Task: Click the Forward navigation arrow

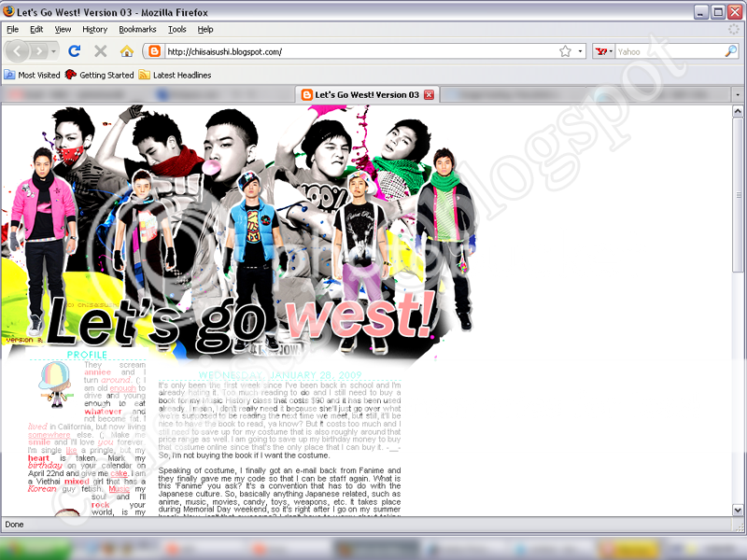Action: click(40, 51)
